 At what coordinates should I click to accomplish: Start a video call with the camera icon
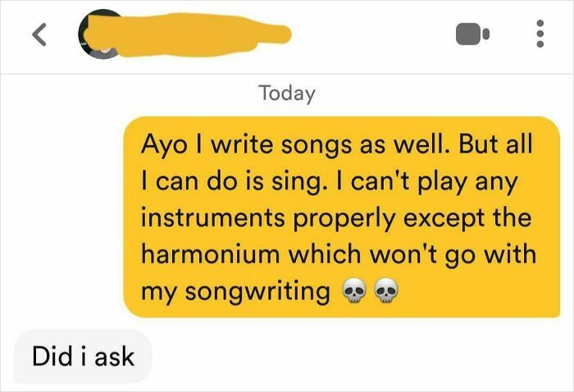click(x=472, y=34)
